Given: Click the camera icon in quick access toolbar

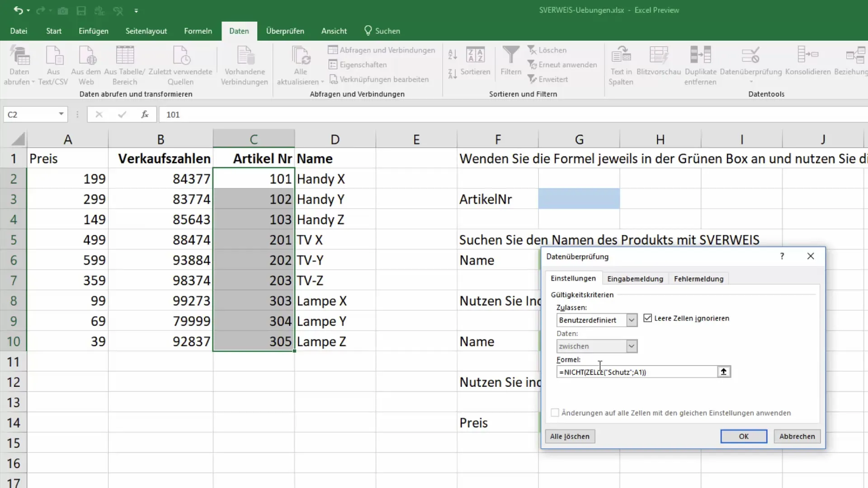Looking at the screenshot, I should tap(63, 10).
